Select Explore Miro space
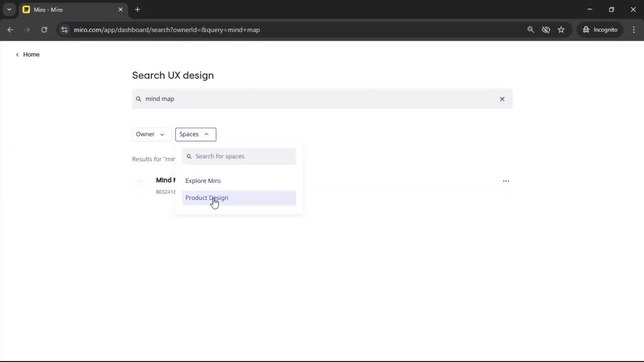This screenshot has width=644, height=362. (239, 181)
